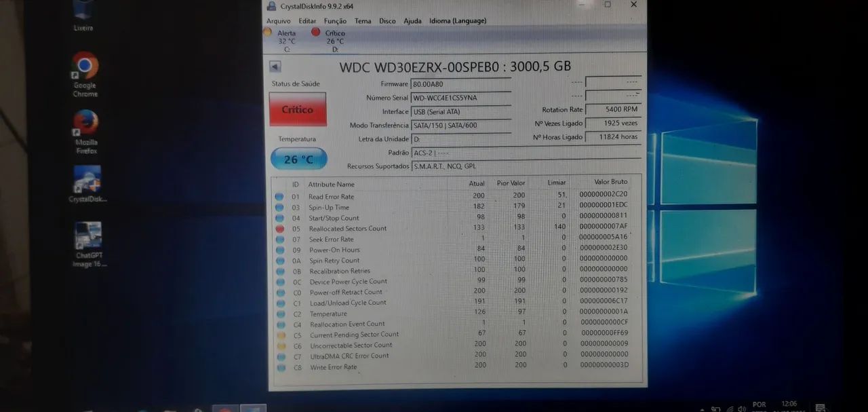
Task: Open the Tema menu
Action: point(363,21)
